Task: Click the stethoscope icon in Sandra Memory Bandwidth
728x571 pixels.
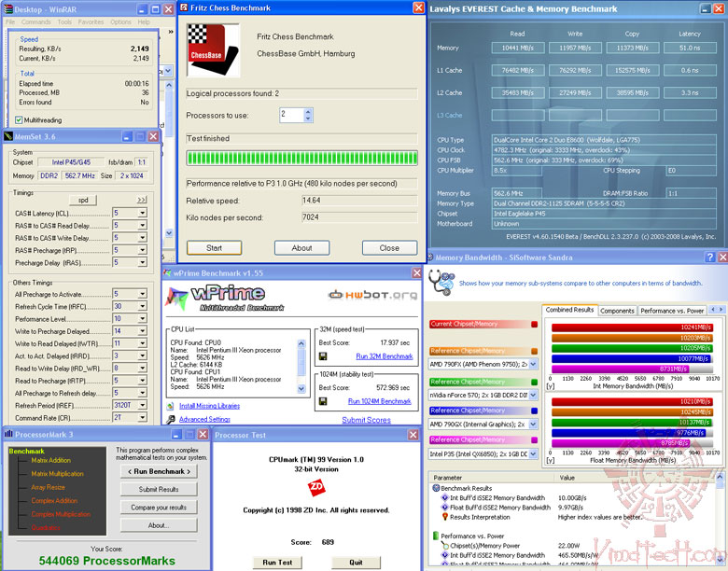Action: coord(441,283)
